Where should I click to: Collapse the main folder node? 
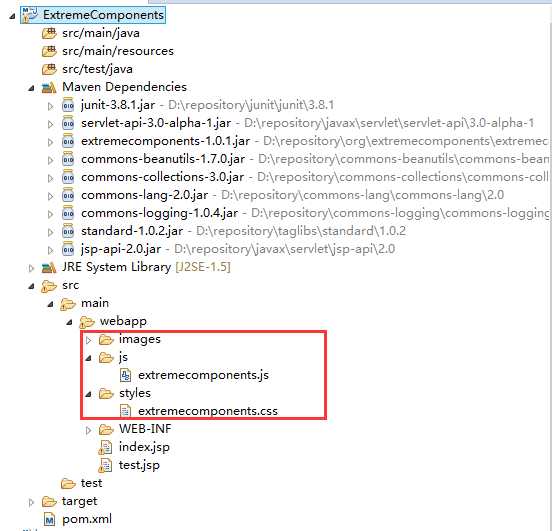point(51,304)
